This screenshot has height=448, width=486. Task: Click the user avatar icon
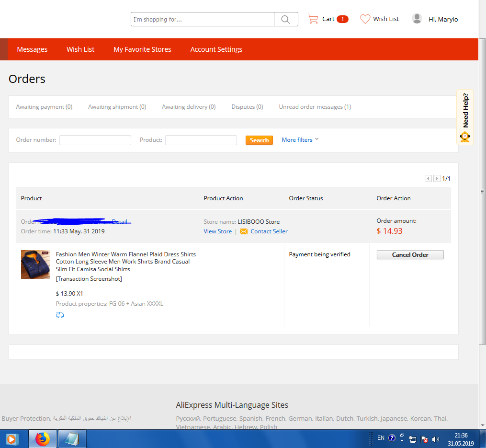click(x=417, y=19)
